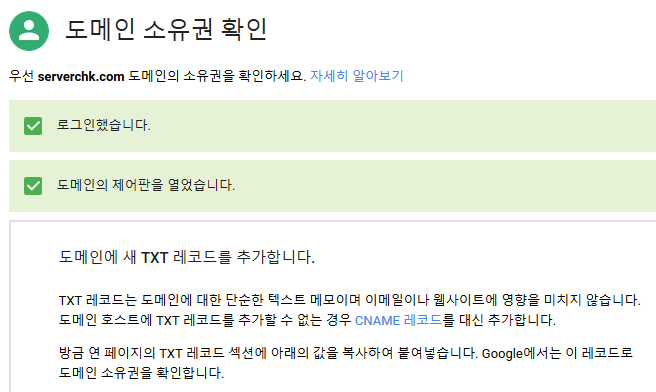Click the "도메인의 제어판을 열었습니다." step label
This screenshot has height=392, width=656.
click(146, 185)
